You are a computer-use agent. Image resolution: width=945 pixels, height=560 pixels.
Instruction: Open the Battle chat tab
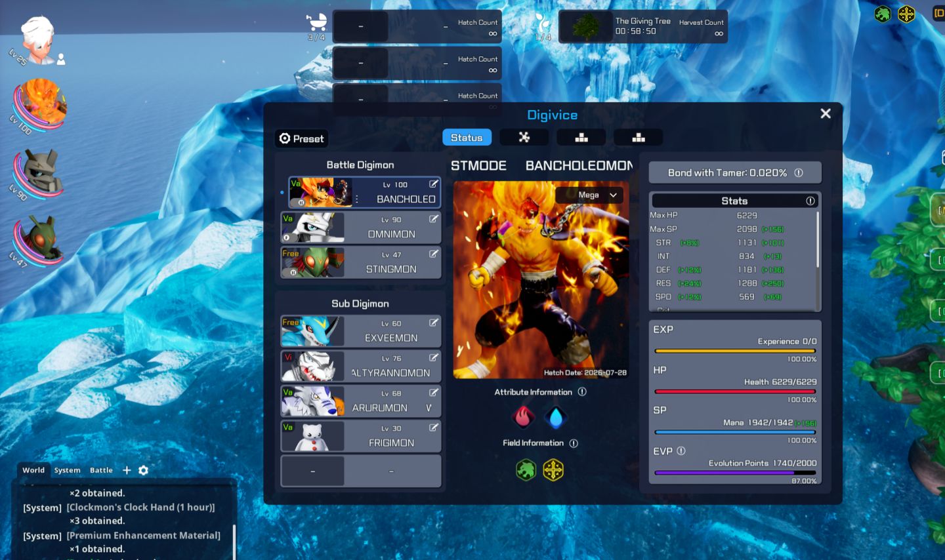click(101, 470)
